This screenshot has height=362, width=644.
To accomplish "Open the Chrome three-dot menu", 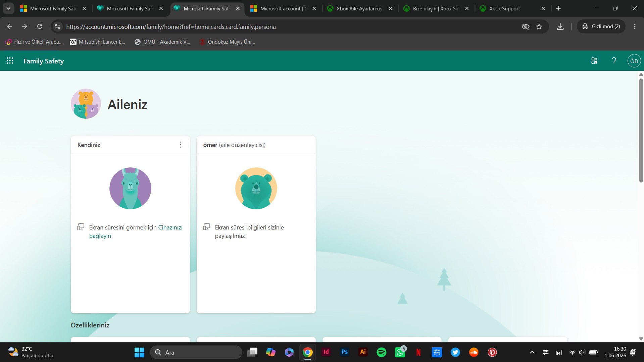I will 635,27.
